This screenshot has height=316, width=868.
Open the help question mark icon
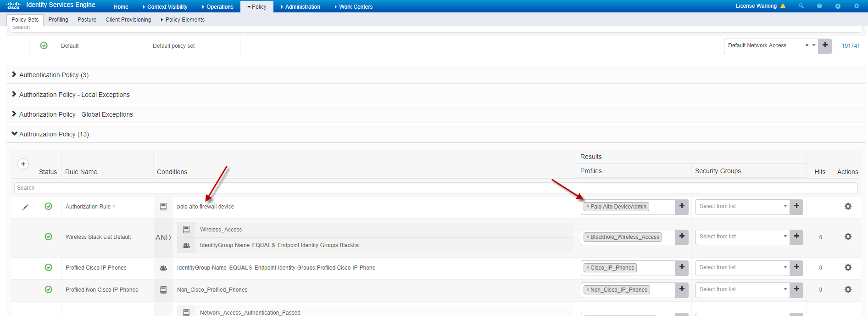819,6
